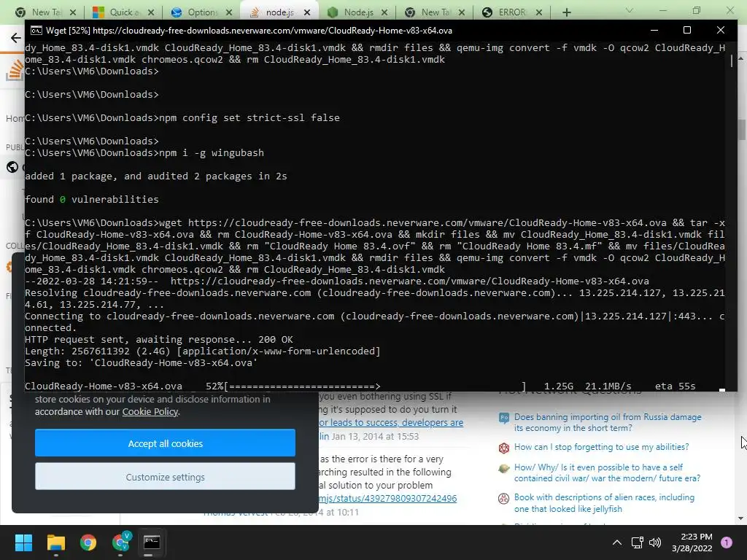Click the browser page scrollbar down arrow

(741, 518)
